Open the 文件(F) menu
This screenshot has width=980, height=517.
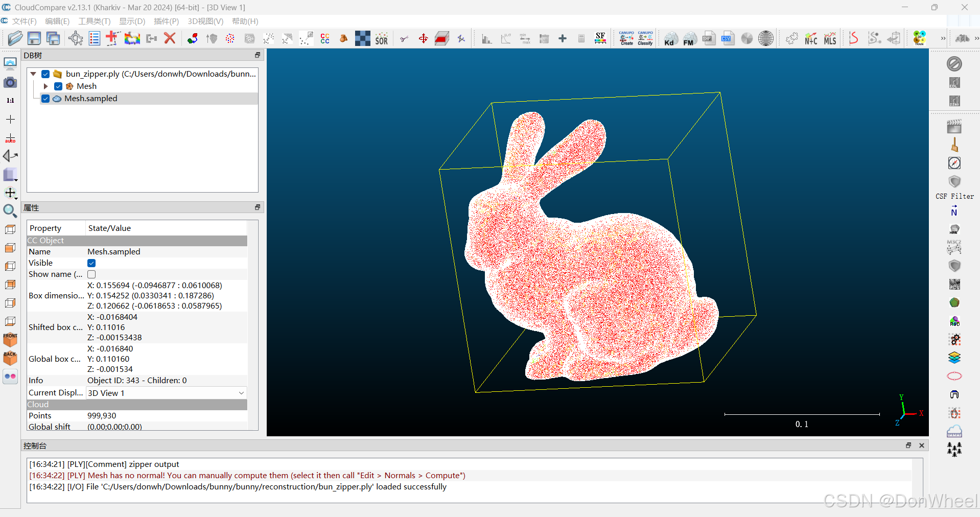[x=24, y=21]
